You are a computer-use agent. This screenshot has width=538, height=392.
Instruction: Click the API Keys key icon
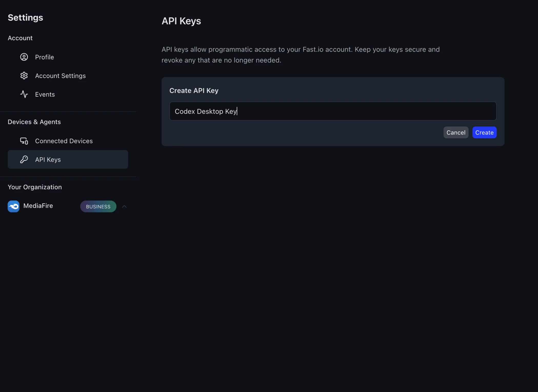24,159
